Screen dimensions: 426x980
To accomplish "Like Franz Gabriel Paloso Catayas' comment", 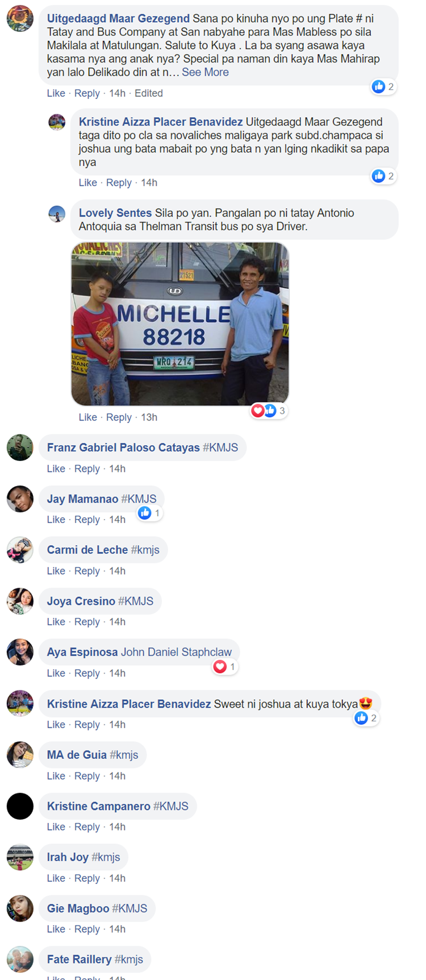I will pyautogui.click(x=56, y=468).
